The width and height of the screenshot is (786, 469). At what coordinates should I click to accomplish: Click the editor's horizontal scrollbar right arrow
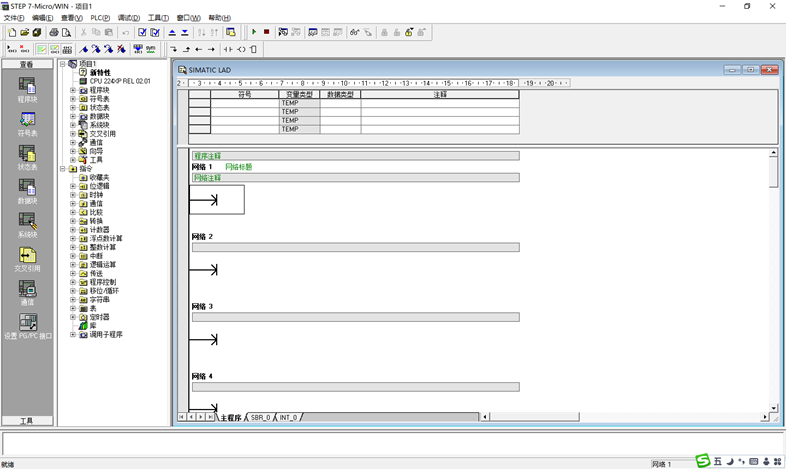[765, 417]
